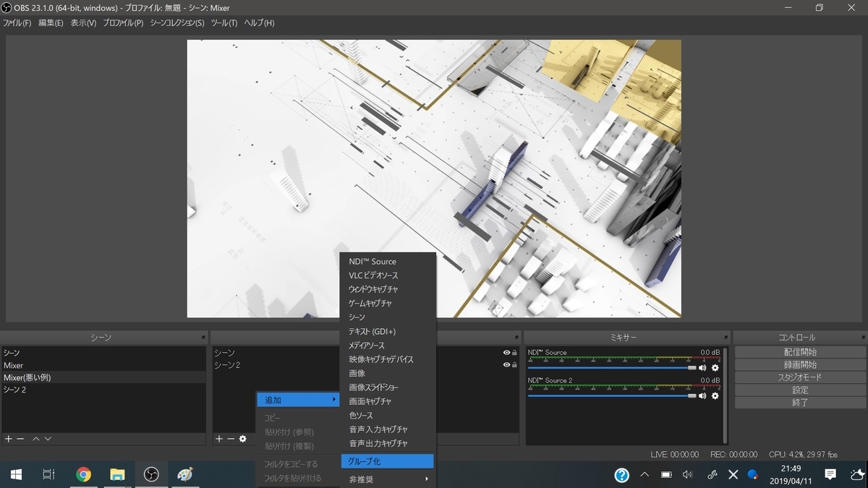Click 配信開始 to start streaming
Image resolution: width=868 pixels, height=488 pixels.
coord(800,352)
